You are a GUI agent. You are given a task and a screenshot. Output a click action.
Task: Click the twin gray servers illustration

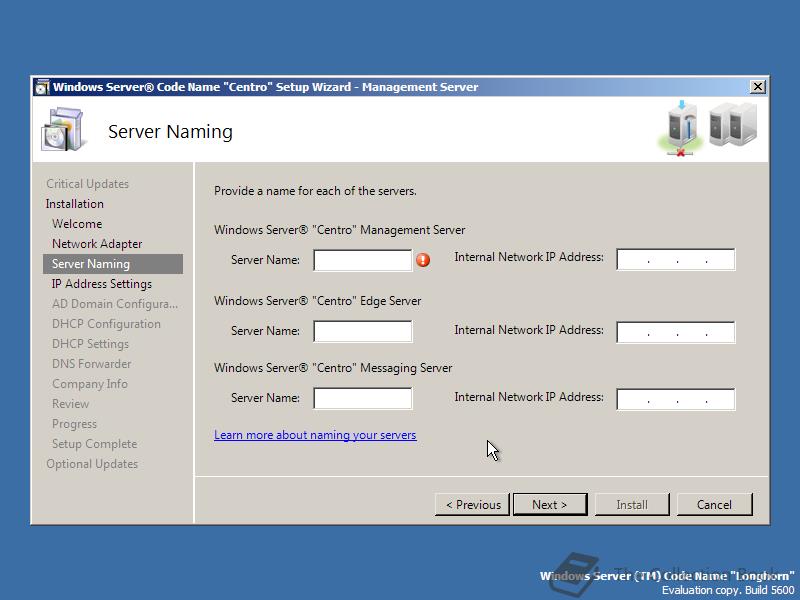(733, 124)
